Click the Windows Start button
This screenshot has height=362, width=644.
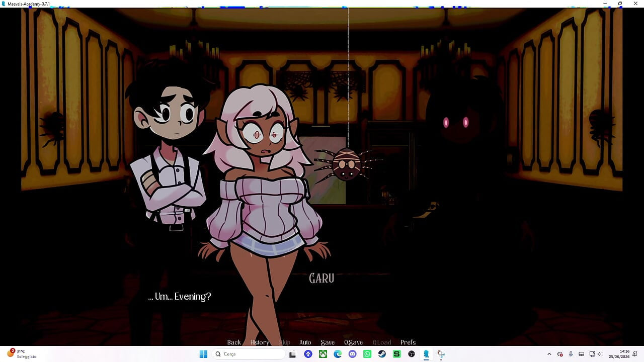[x=203, y=354]
